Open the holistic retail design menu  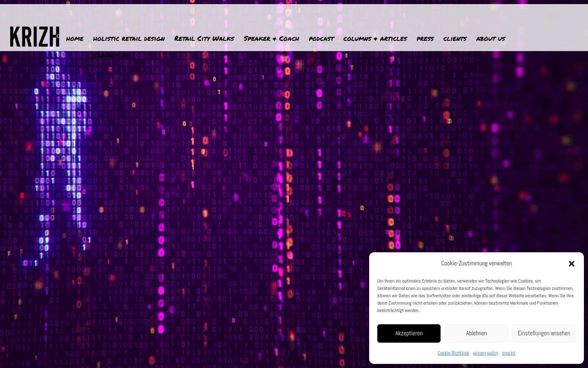point(129,38)
